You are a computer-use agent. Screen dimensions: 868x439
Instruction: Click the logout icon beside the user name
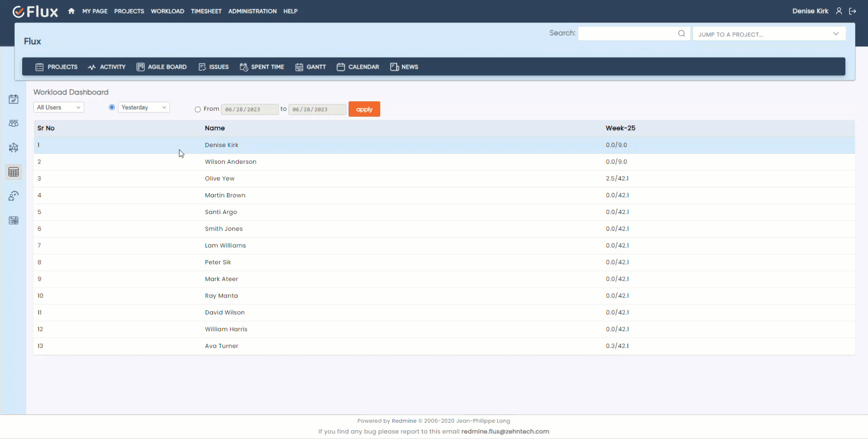(x=853, y=11)
